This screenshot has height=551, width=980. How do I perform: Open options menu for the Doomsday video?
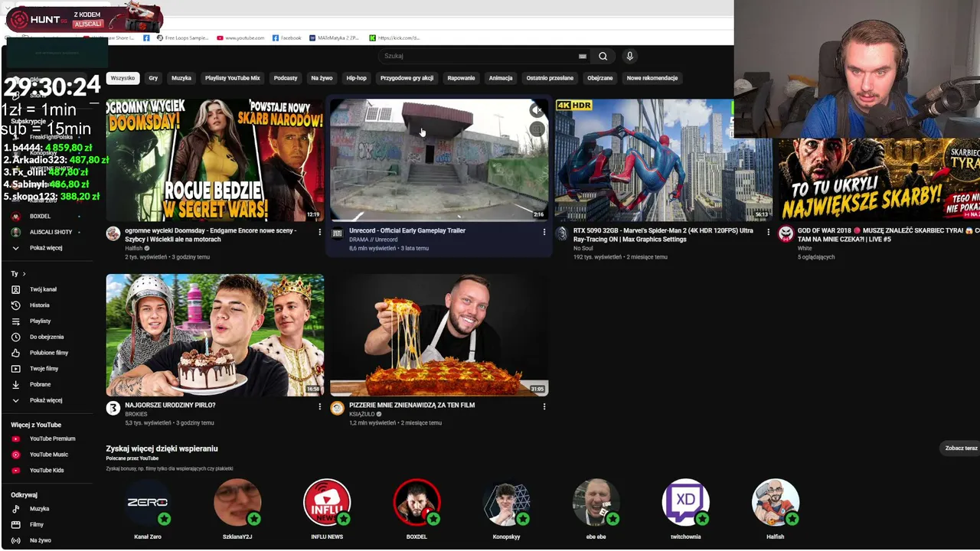pyautogui.click(x=320, y=232)
